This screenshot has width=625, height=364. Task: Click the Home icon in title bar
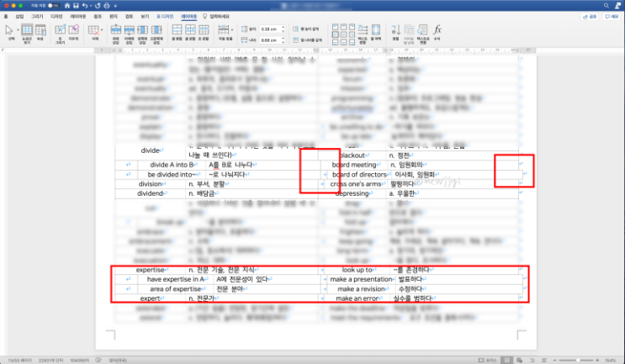67,6
